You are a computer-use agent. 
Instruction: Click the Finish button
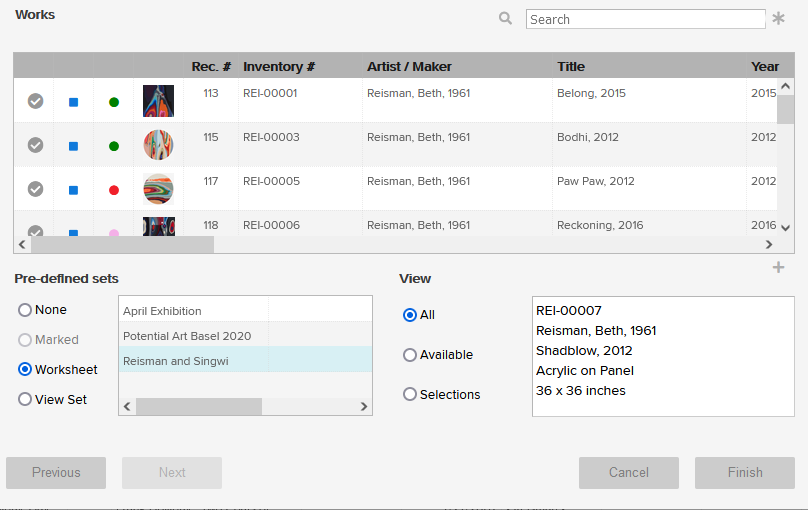(x=744, y=473)
